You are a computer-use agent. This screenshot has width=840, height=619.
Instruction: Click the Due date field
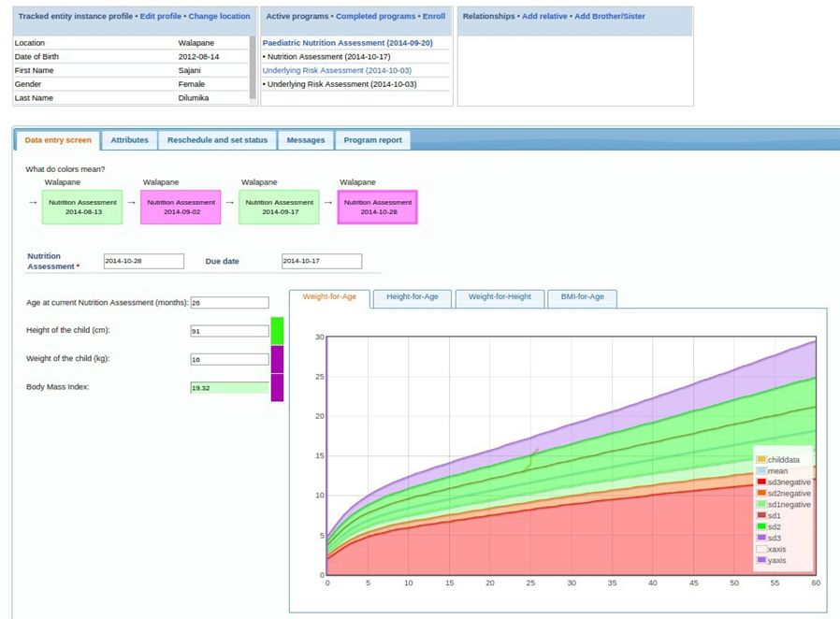click(x=321, y=262)
